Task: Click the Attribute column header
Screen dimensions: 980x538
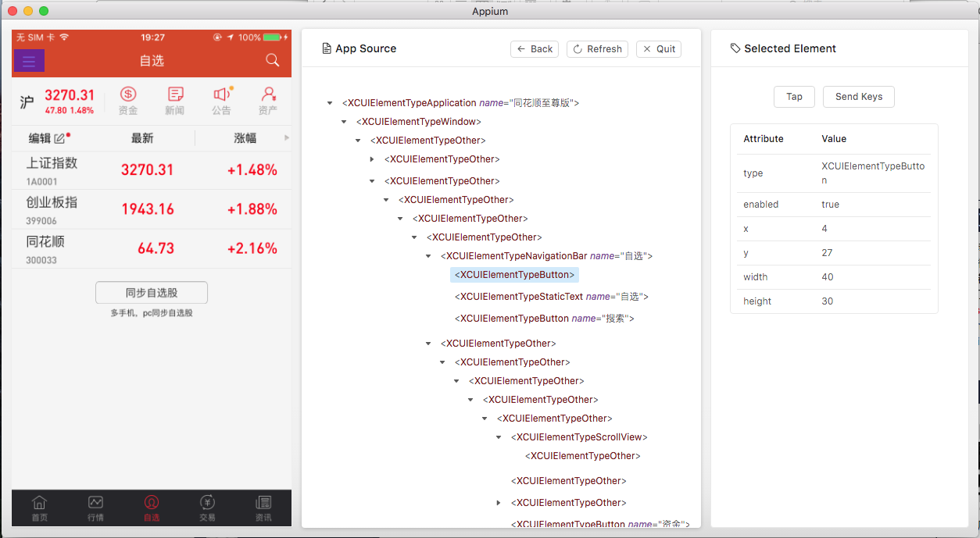Action: (764, 139)
